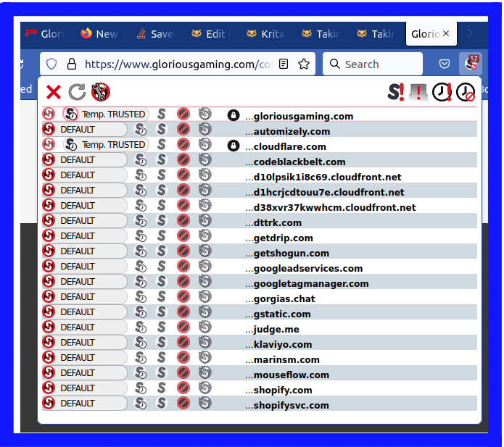The height and width of the screenshot is (447, 504).
Task: Set automizely.com to TRUSTED
Action: (162, 130)
